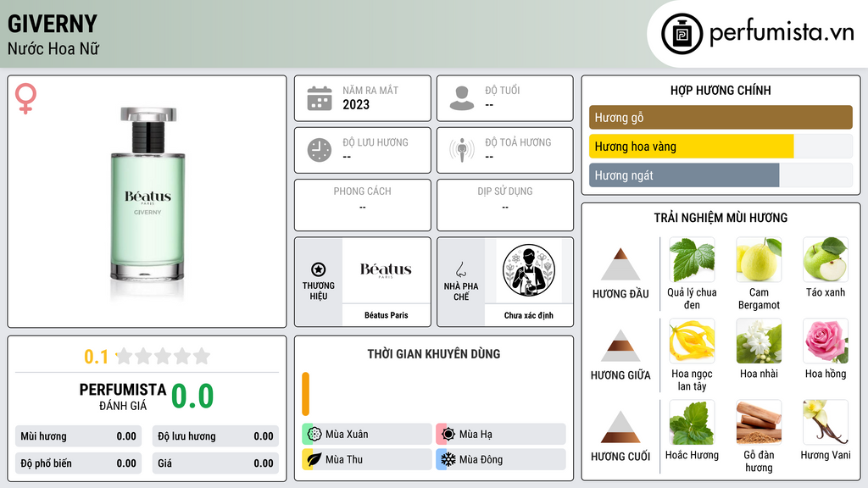Viewport: 868px width, 488px height.
Task: Click the person silhouette icon for Độ tuổi
Action: click(462, 98)
